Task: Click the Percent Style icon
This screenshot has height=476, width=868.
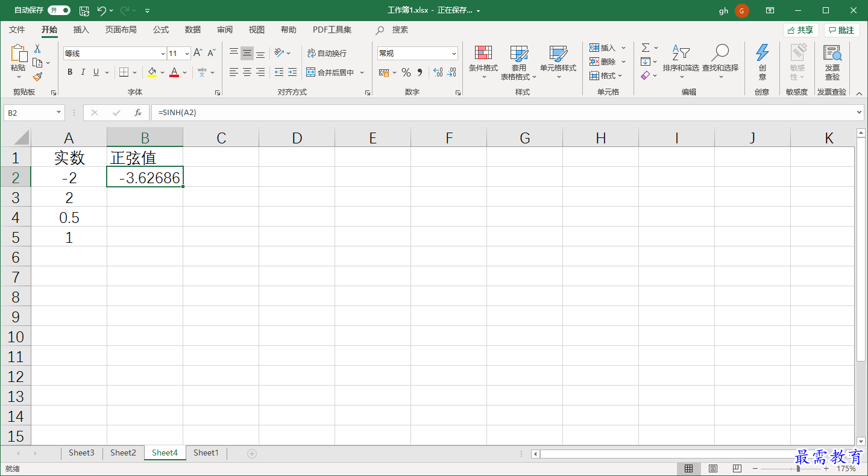Action: tap(406, 72)
